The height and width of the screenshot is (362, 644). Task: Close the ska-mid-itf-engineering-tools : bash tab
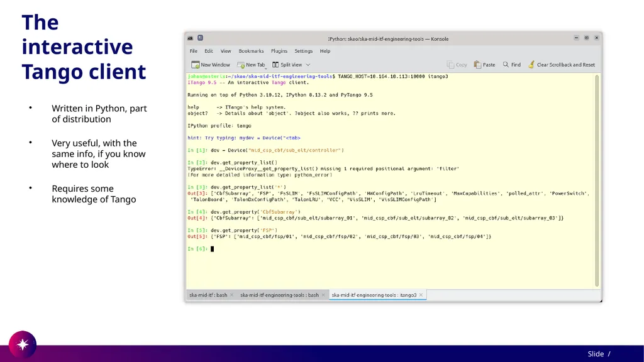[x=323, y=295]
